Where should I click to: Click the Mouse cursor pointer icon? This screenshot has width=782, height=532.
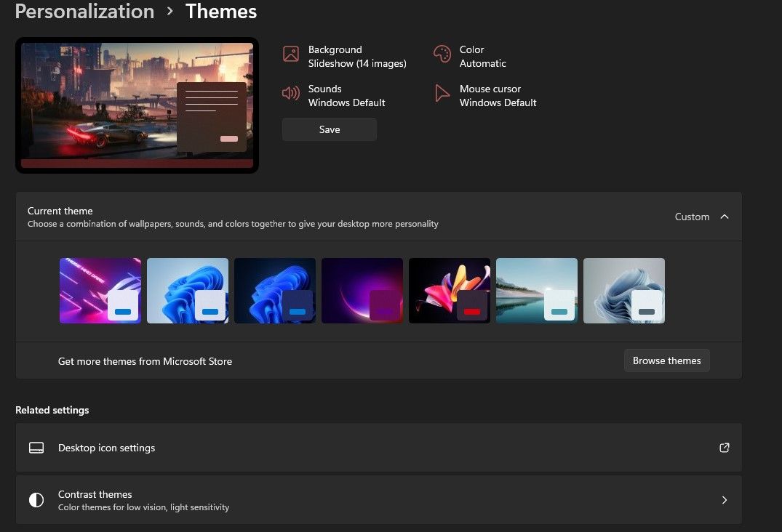pyautogui.click(x=442, y=93)
